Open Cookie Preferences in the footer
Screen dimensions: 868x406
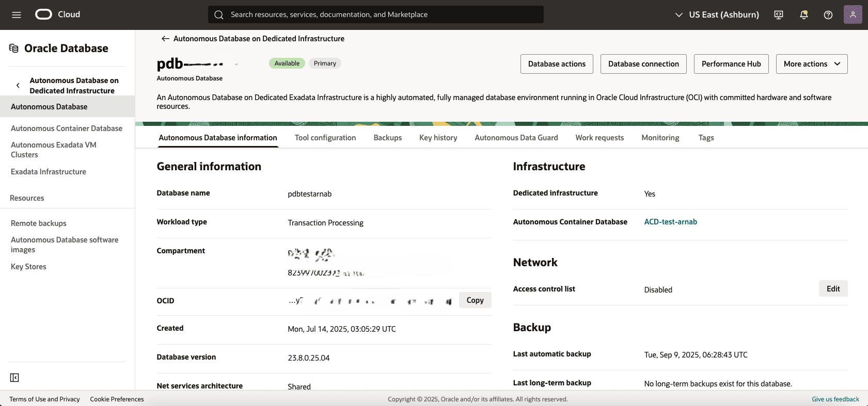(x=117, y=399)
